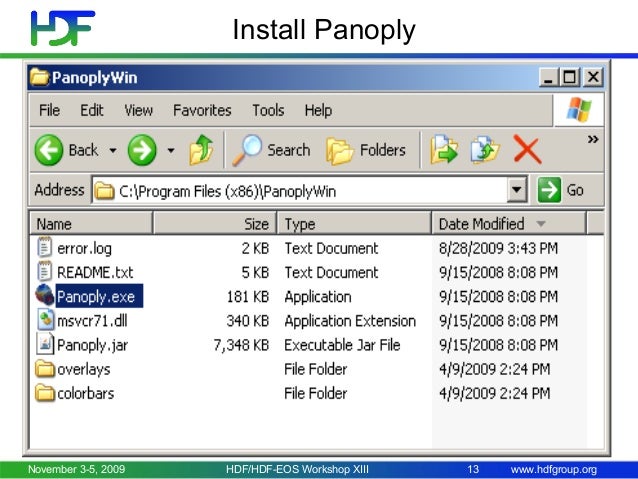Minimize the PanoplyWin window

549,77
